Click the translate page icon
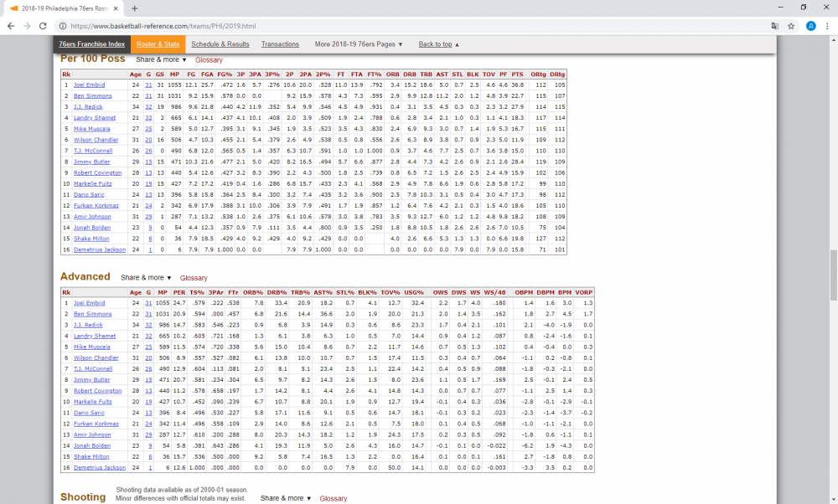Image resolution: width=838 pixels, height=504 pixels. coord(775,26)
